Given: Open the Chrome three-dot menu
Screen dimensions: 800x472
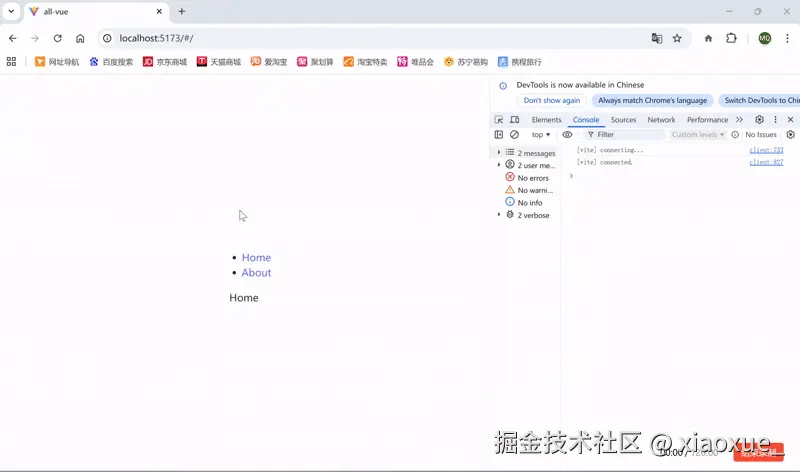Looking at the screenshot, I should pyautogui.click(x=787, y=38).
